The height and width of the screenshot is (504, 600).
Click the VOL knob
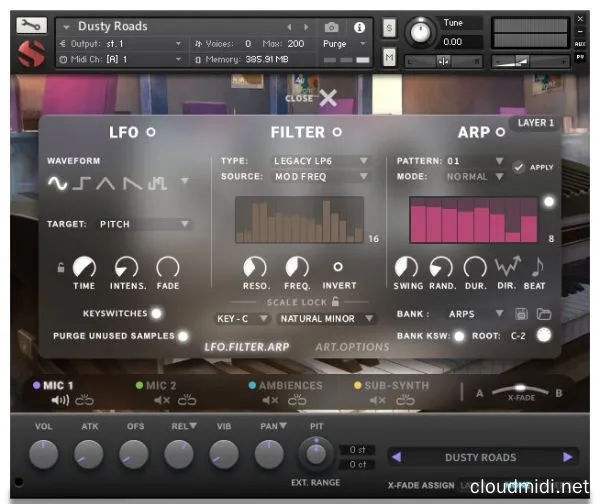[44, 455]
